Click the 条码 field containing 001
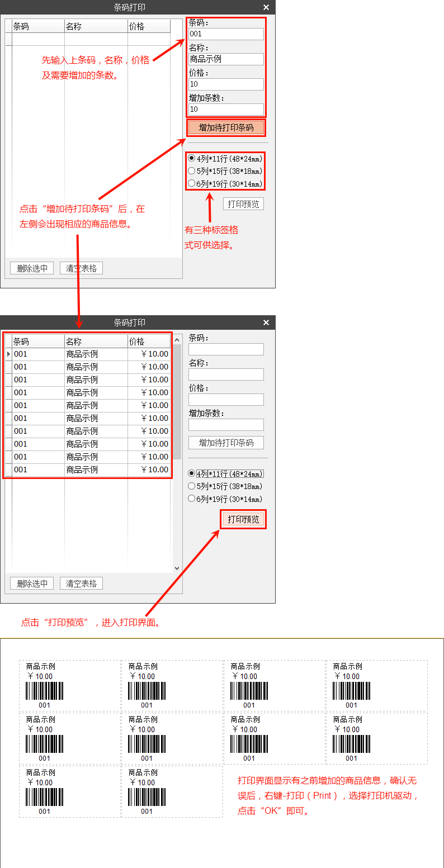This screenshot has width=444, height=868. coord(226,34)
